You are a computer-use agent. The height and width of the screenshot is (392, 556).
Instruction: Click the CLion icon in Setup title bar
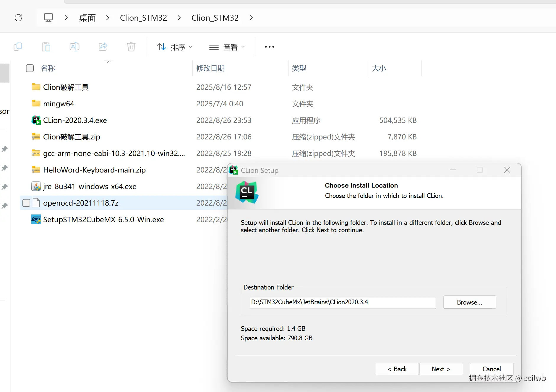(234, 170)
